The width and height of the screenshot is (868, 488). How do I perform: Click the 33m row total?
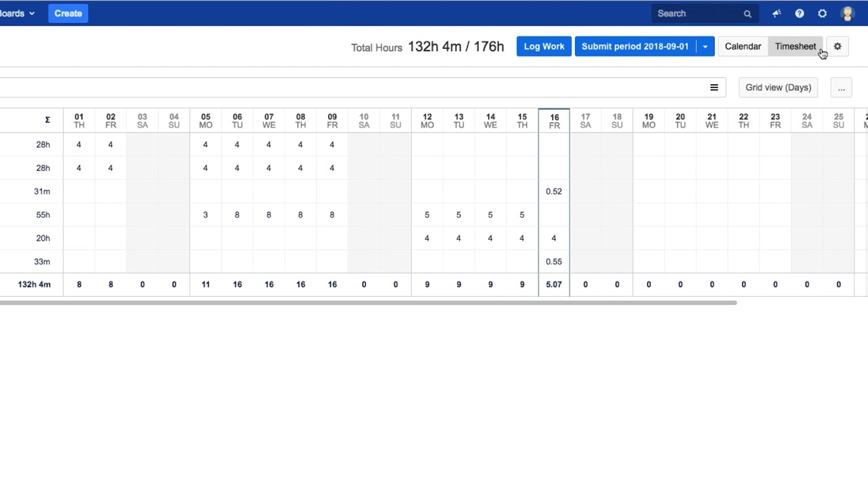[x=42, y=262]
